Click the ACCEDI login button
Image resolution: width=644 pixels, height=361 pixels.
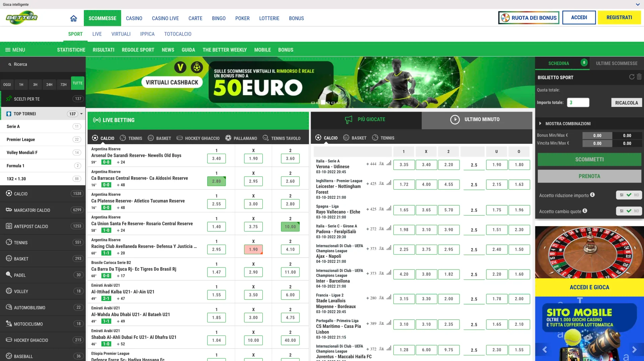click(579, 17)
